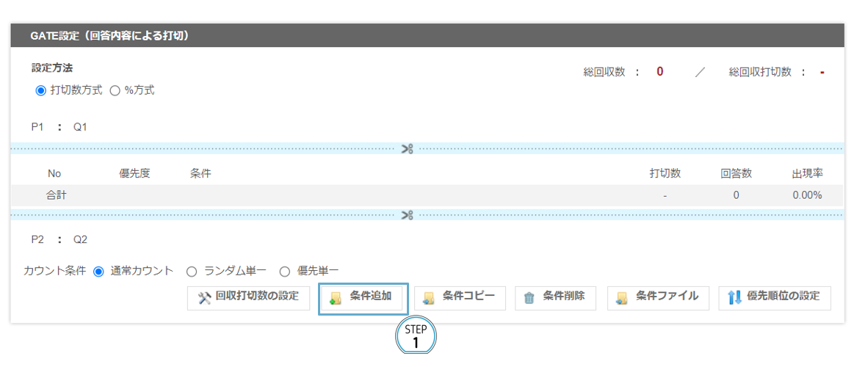This screenshot has width=868, height=367.
Task: Click the 条件追加 add-condition button
Action: coord(363,298)
